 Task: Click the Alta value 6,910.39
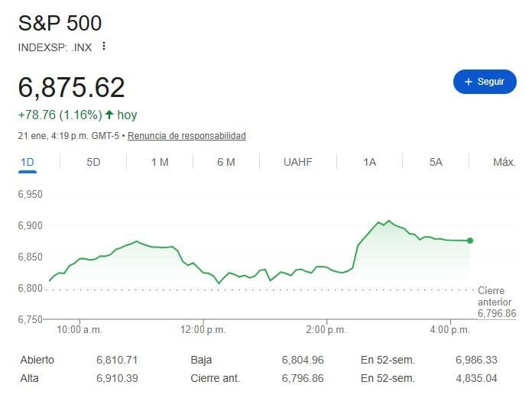point(116,378)
